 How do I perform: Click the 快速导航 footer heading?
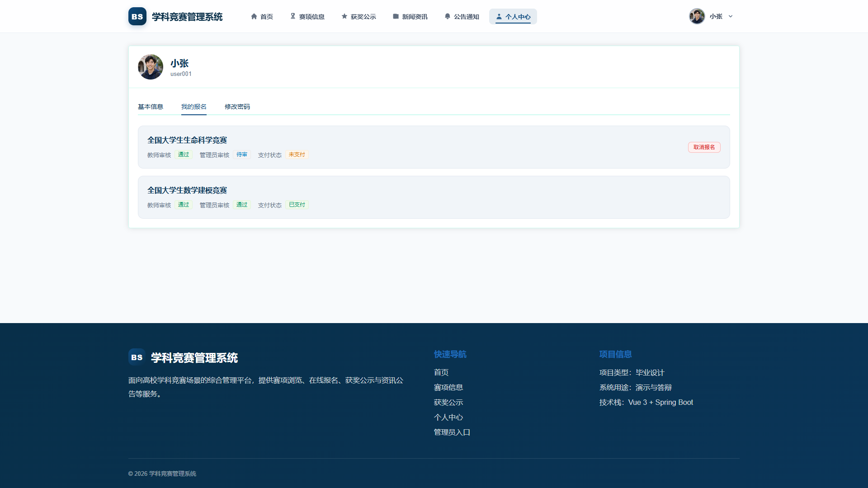(450, 354)
